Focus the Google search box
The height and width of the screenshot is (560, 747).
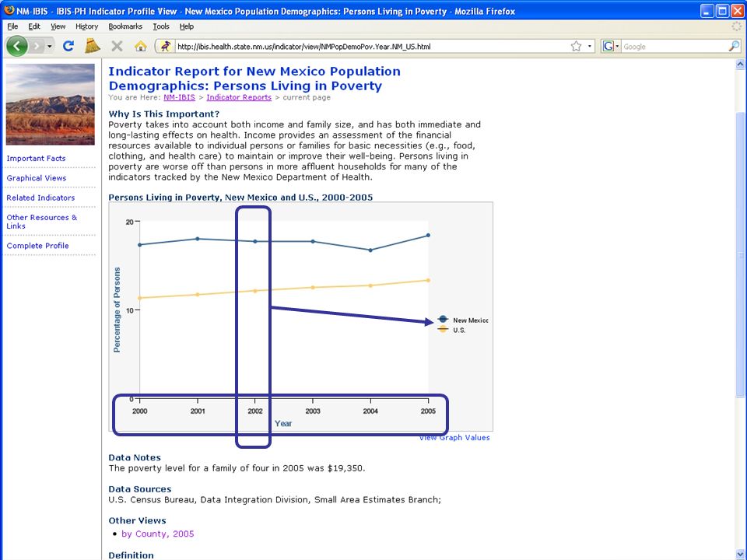[x=674, y=46]
